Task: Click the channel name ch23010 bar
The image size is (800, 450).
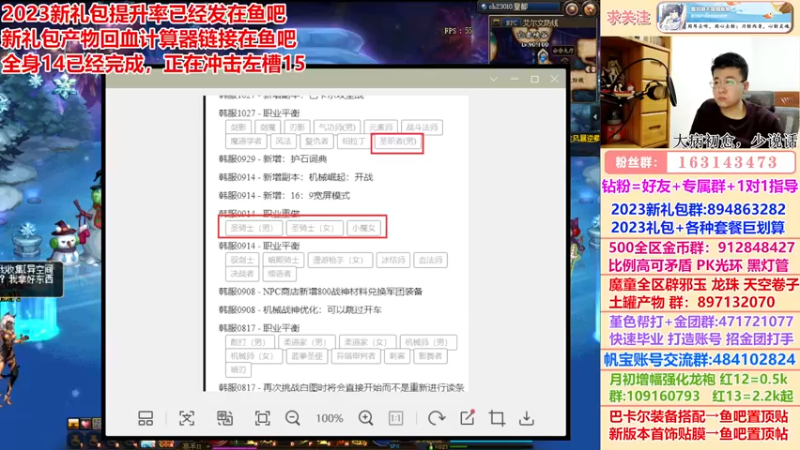Action: coord(518,7)
